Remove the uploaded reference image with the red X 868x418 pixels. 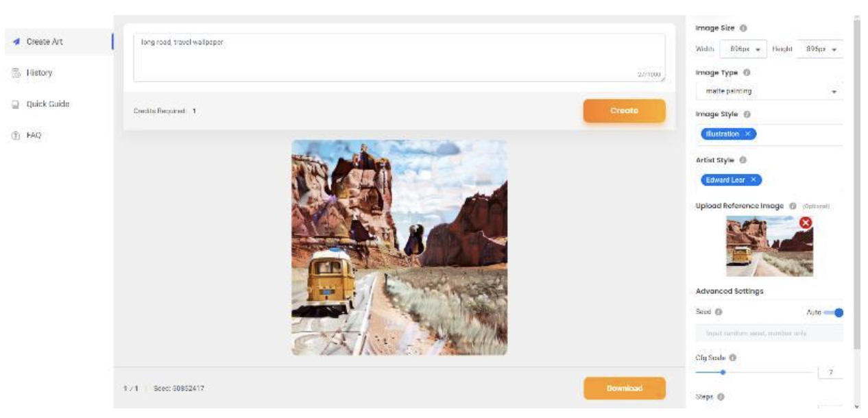point(806,223)
